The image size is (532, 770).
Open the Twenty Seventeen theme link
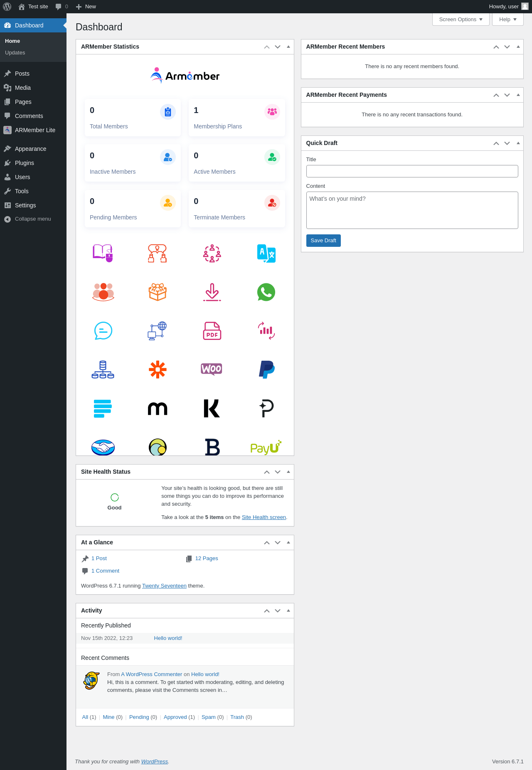pyautogui.click(x=164, y=586)
